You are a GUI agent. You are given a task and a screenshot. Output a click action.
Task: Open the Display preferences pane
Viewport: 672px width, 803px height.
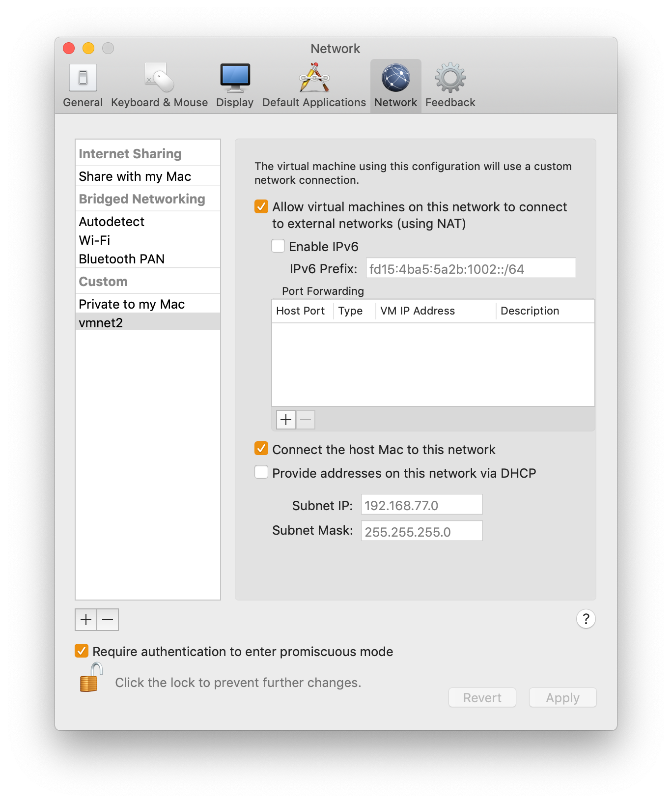(x=235, y=86)
